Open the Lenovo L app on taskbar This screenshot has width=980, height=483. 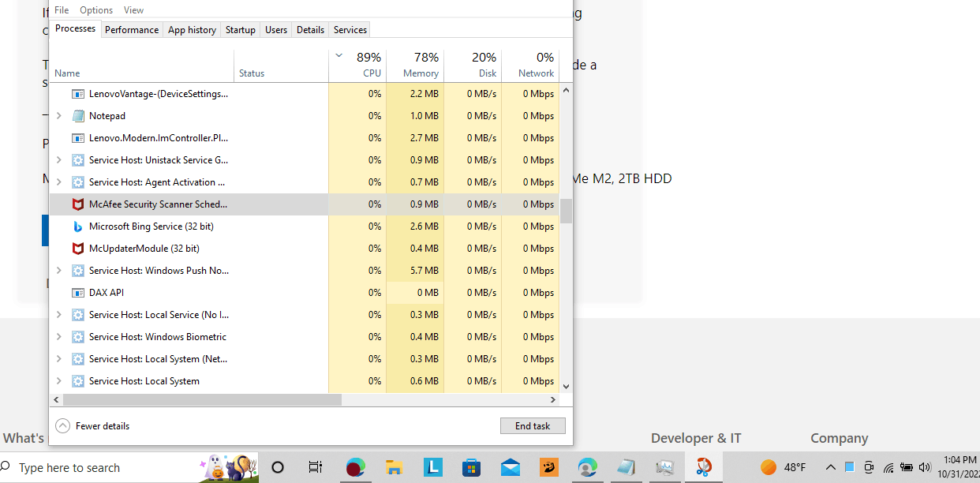click(x=432, y=467)
